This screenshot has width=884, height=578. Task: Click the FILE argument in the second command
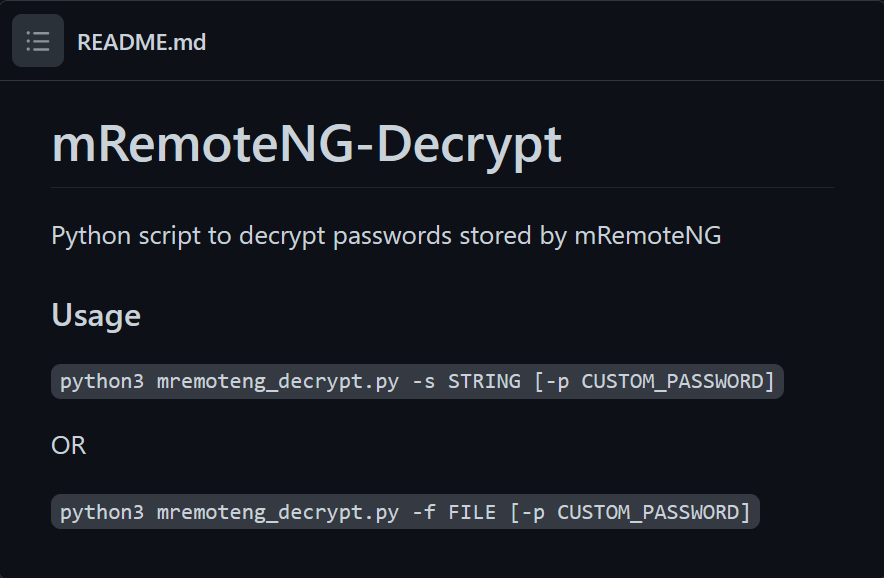click(472, 512)
